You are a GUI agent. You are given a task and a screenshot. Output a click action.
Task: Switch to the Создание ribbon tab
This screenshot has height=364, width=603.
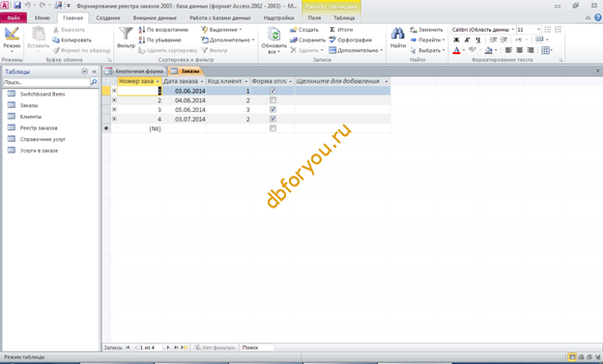(108, 17)
